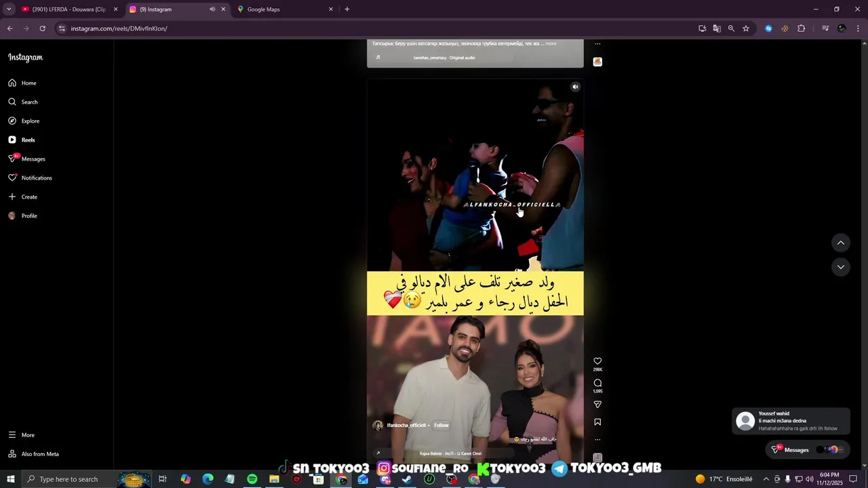The image size is (868, 488).
Task: Open Chrome three-dot menu
Action: point(858,28)
